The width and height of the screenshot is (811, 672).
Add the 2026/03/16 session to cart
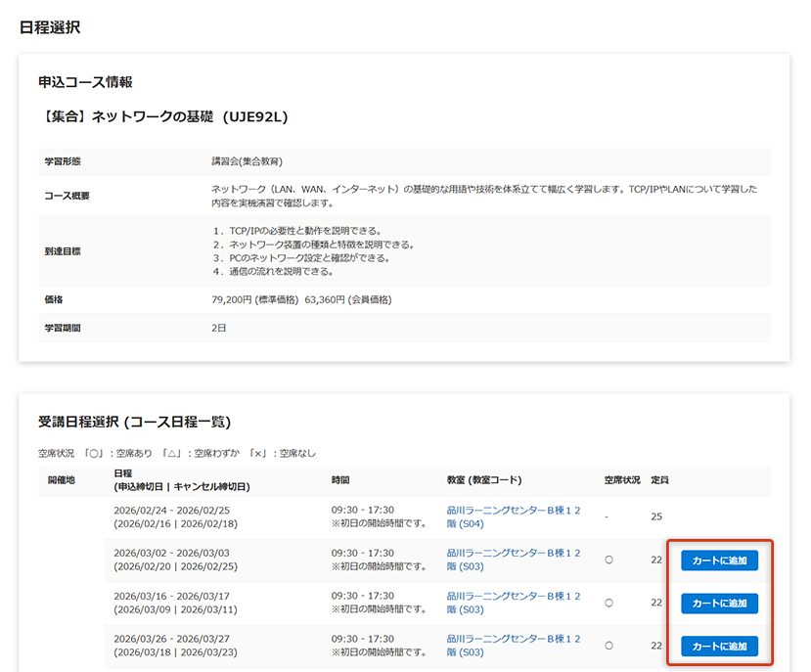pyautogui.click(x=719, y=603)
